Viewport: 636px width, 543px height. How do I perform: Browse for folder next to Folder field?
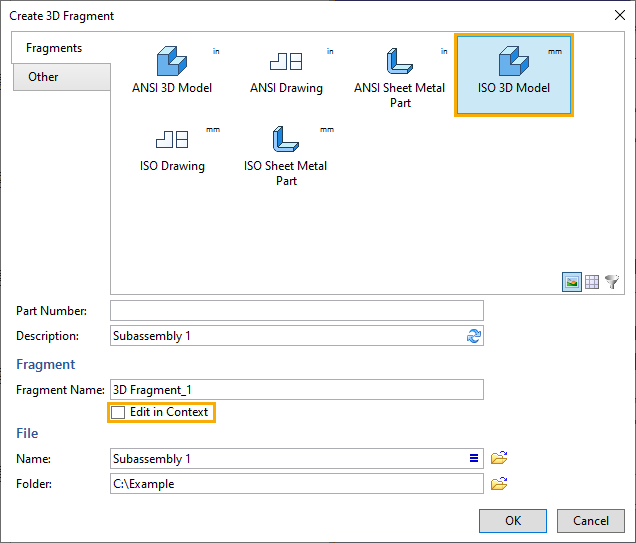coord(499,483)
